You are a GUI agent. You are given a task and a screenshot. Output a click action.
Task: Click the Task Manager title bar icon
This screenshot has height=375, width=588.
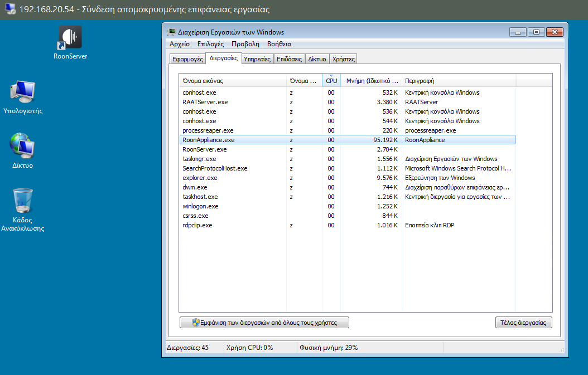tap(172, 32)
